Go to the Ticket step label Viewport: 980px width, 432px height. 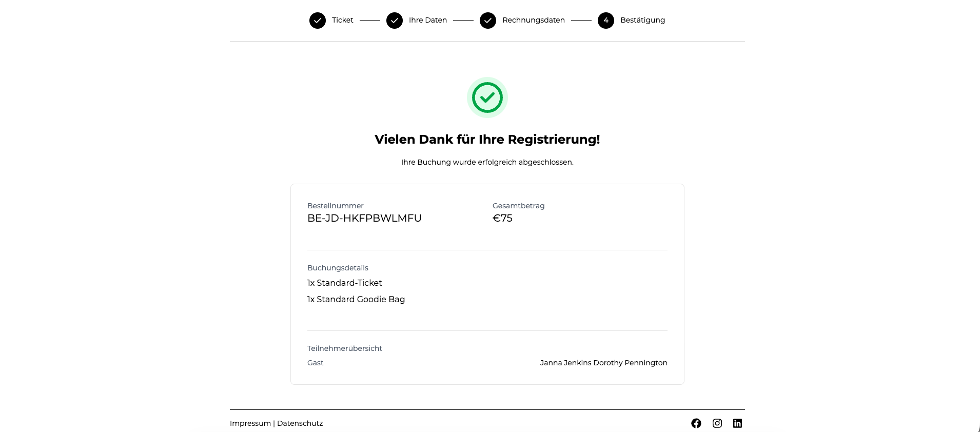coord(342,20)
